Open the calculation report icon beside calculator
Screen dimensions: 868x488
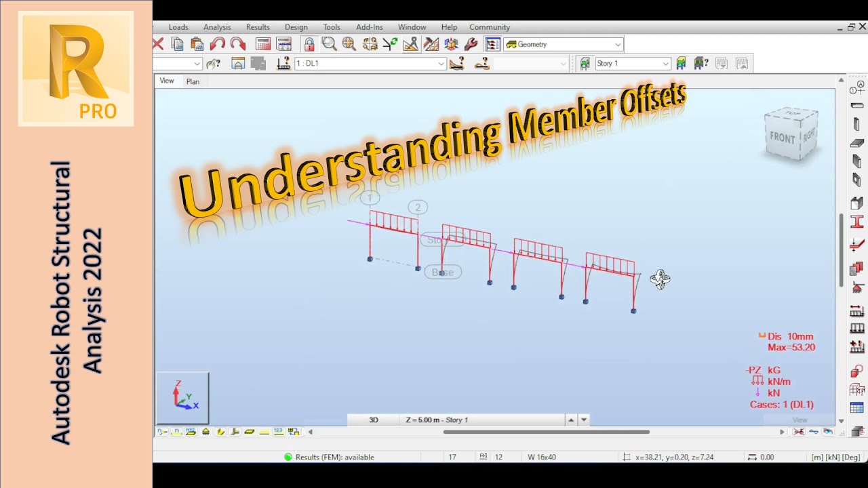(x=284, y=44)
